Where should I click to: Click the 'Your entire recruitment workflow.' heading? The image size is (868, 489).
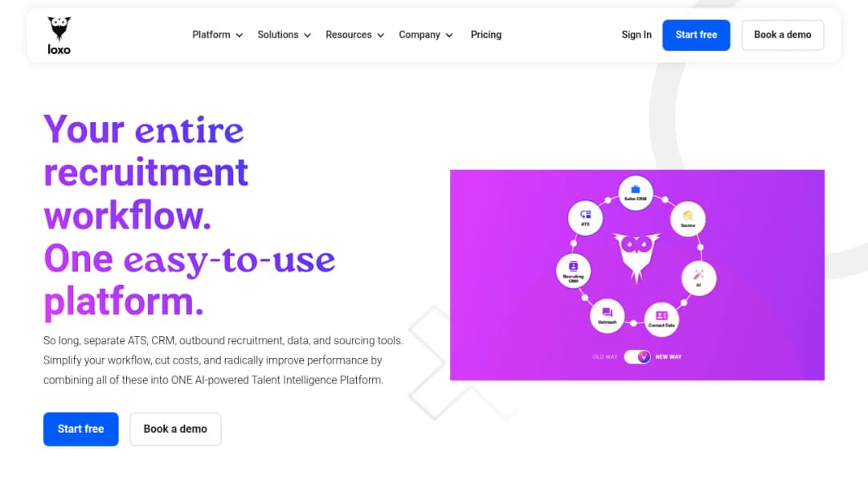pos(146,172)
